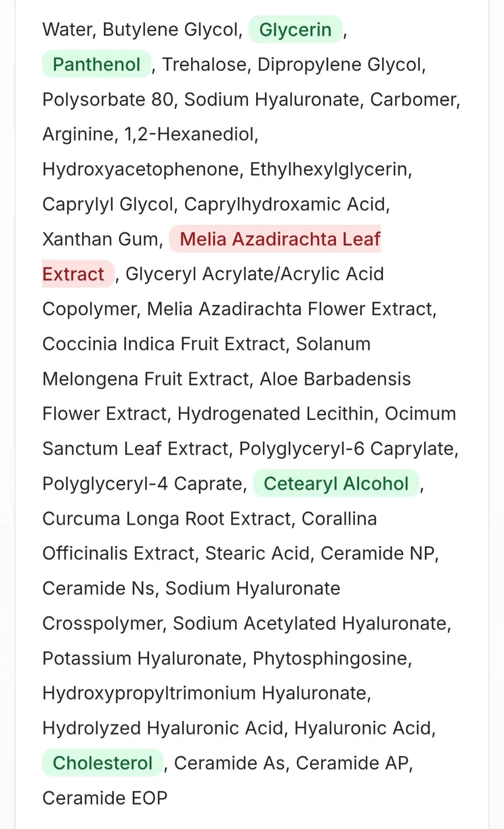Image resolution: width=504 pixels, height=829 pixels.
Task: Open the highlighted Panthenol ingredient tag
Action: click(96, 65)
